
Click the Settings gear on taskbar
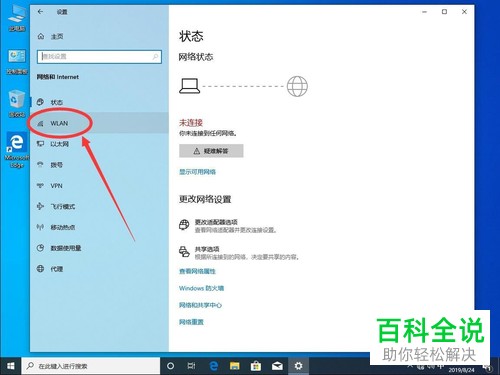coord(298,366)
